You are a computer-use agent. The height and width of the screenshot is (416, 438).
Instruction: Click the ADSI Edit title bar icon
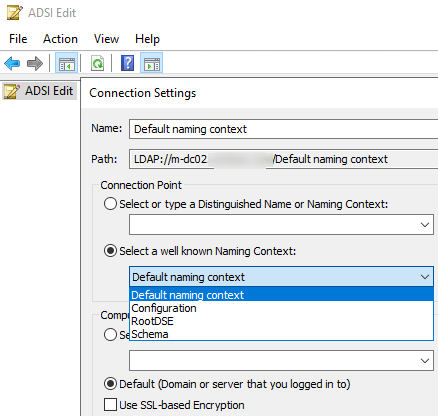coord(15,13)
